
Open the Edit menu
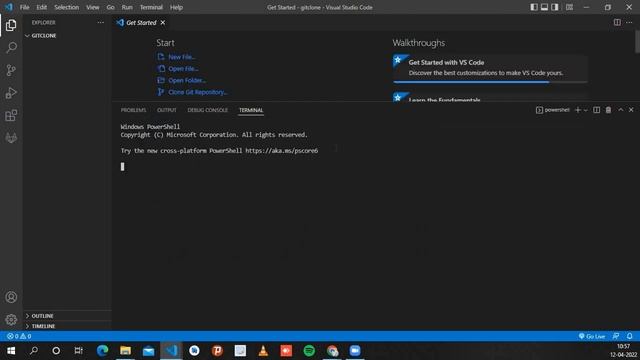42,7
